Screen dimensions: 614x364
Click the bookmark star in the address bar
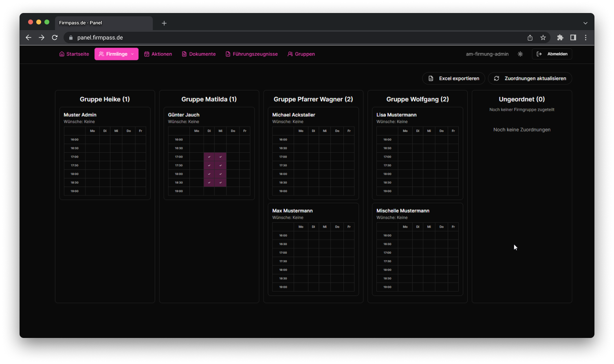coord(543,37)
